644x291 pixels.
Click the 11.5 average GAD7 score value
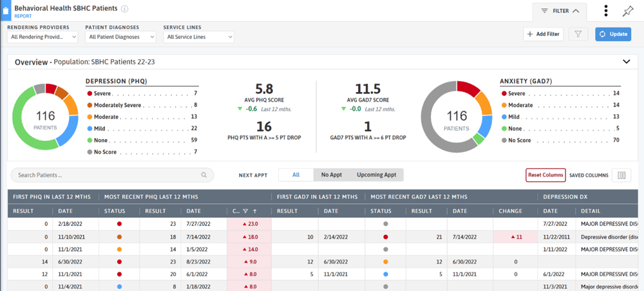coord(368,89)
